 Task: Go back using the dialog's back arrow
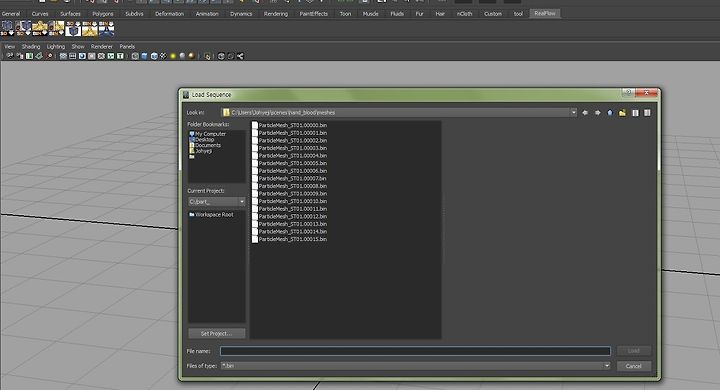tap(585, 113)
